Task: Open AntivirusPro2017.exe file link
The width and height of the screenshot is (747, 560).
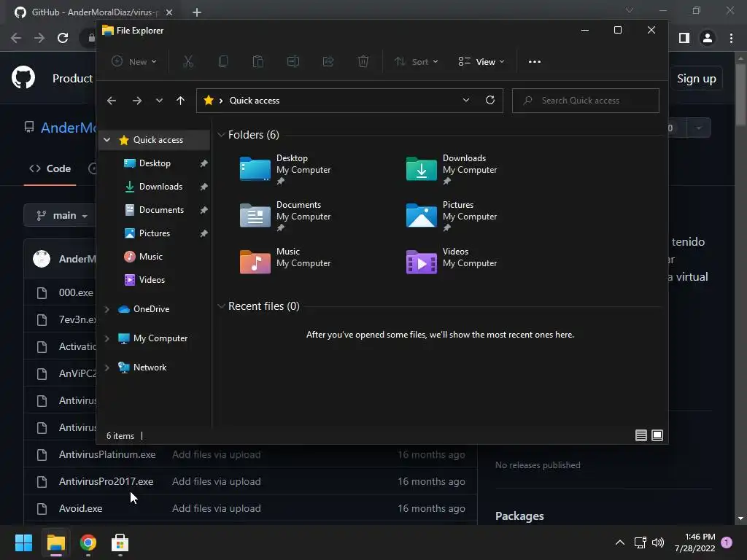Action: pyautogui.click(x=107, y=481)
